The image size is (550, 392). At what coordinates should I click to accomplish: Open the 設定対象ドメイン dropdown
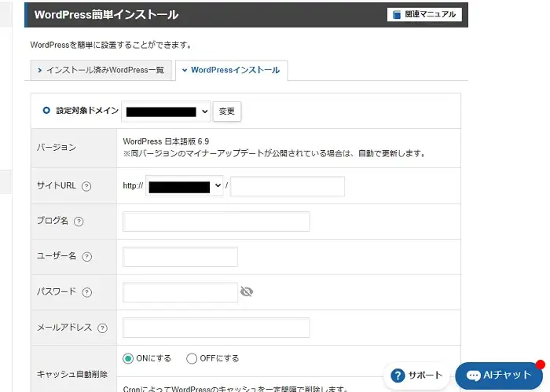point(166,112)
